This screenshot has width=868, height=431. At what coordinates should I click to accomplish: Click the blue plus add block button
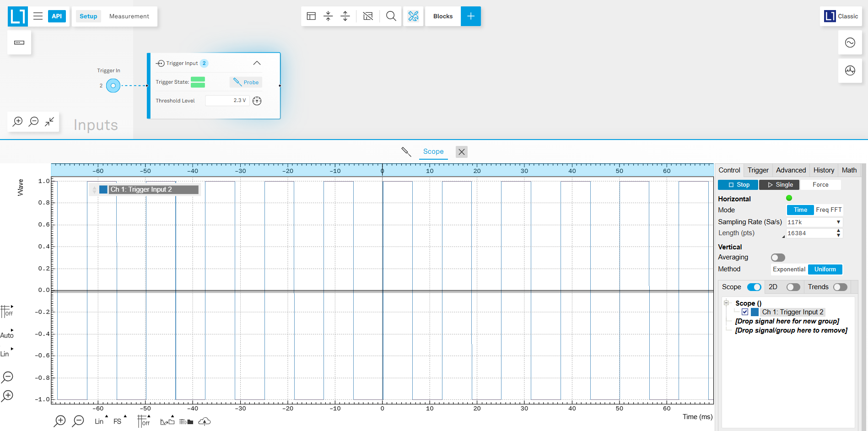pyautogui.click(x=470, y=16)
